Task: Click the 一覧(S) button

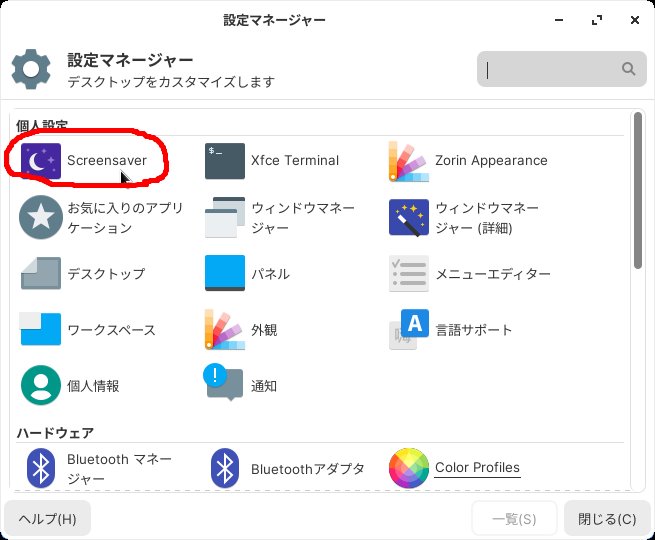Action: pyautogui.click(x=515, y=518)
